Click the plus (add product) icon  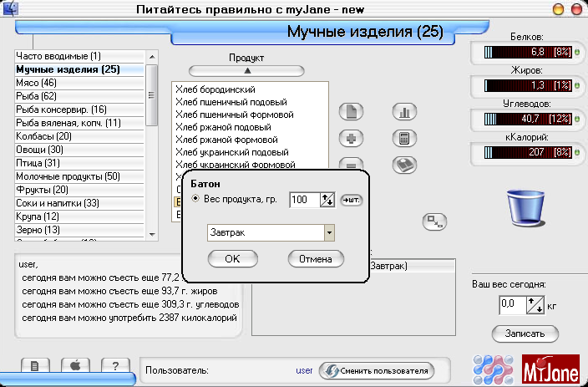pos(352,138)
